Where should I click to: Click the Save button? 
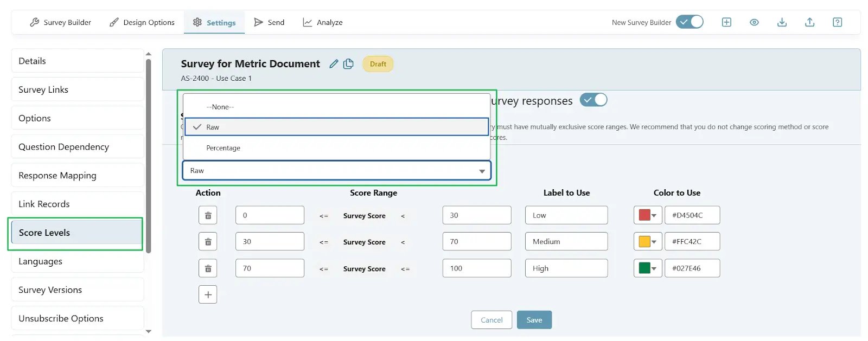[x=534, y=320]
